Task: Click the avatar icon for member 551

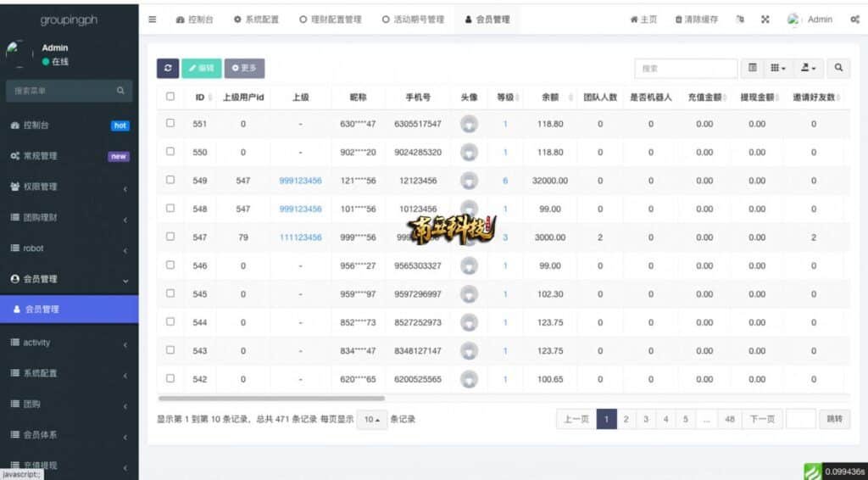Action: coord(469,124)
